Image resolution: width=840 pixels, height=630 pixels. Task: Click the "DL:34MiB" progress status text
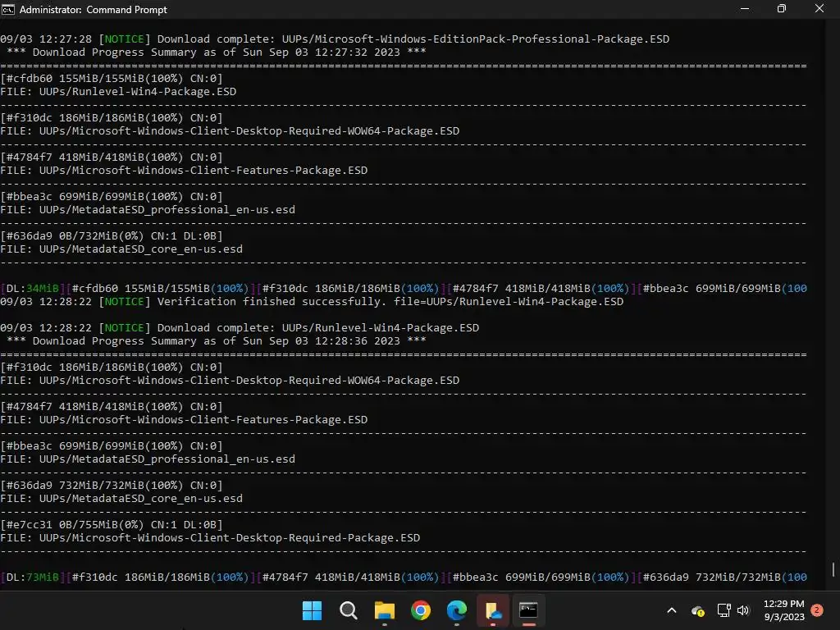click(32, 288)
